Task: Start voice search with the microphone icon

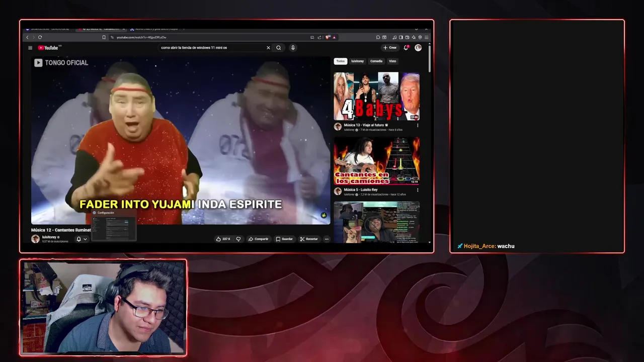Action: point(293,48)
